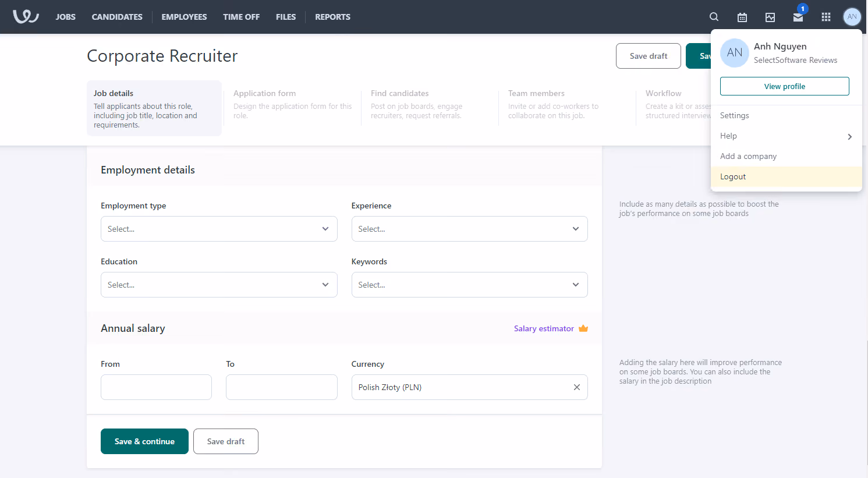Click the salary To input field

click(282, 387)
